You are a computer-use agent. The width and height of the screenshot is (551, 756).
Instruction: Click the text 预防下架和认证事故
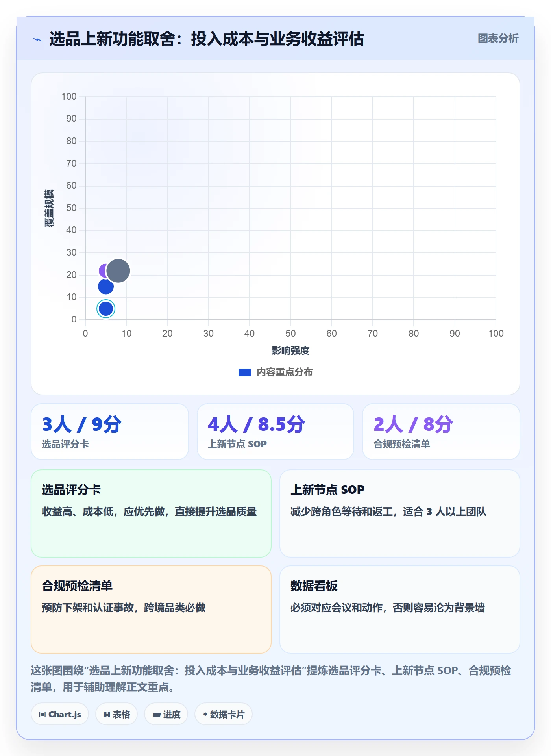pyautogui.click(x=88, y=608)
